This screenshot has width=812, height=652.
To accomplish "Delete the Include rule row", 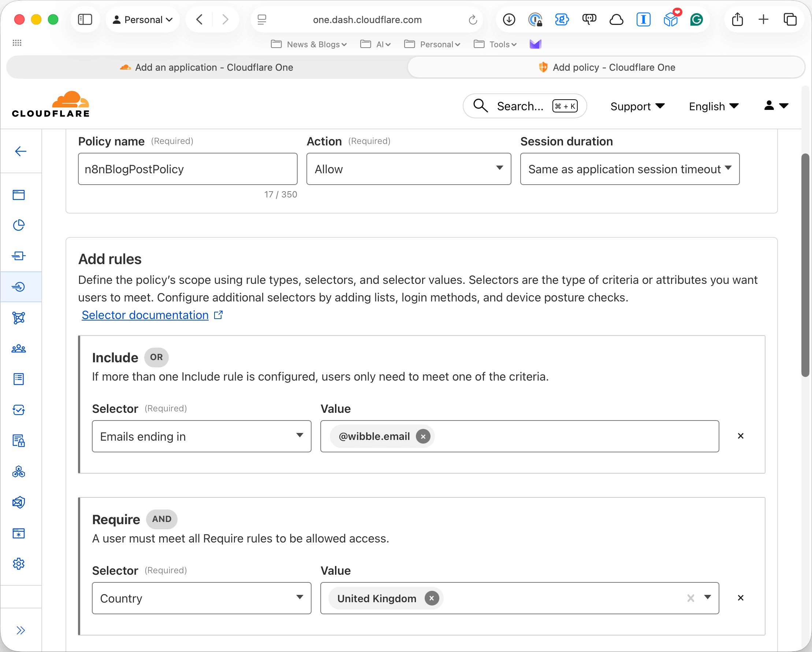I will [x=741, y=436].
